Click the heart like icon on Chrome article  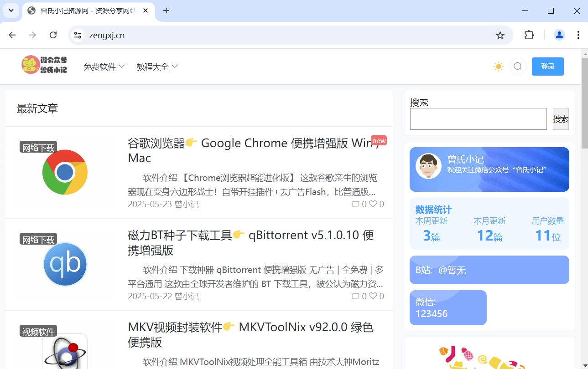pos(373,204)
